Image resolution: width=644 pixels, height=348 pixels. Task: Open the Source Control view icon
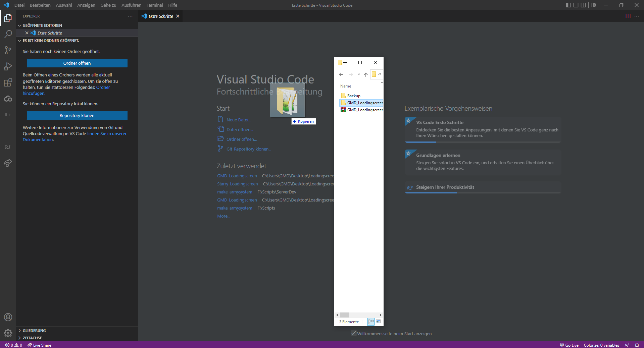(8, 50)
